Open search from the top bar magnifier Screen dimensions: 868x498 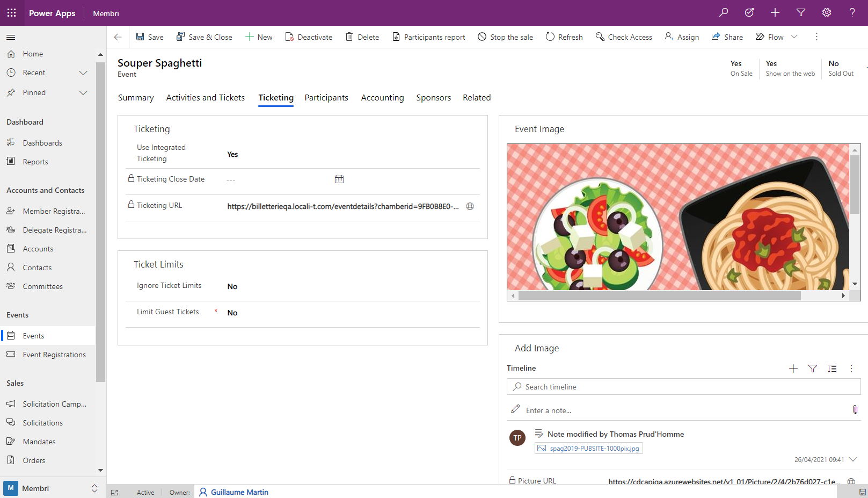click(724, 12)
